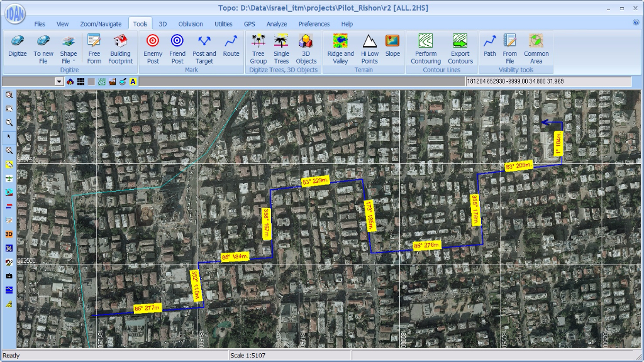Click the Building Footprint tool
The image size is (644, 362).
(x=120, y=48)
